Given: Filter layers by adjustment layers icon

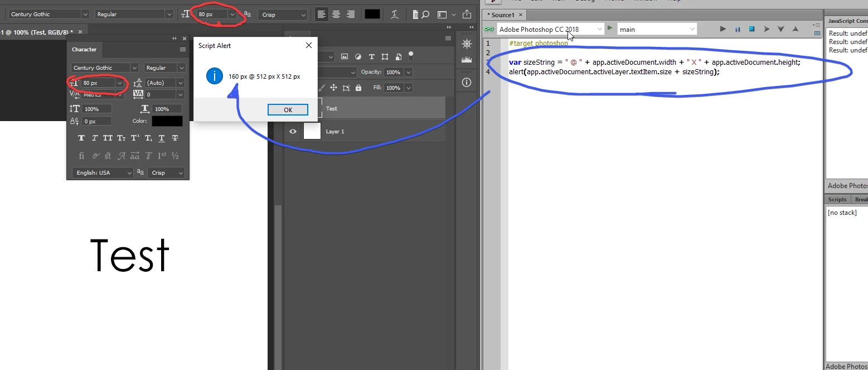Looking at the screenshot, I should (x=358, y=56).
